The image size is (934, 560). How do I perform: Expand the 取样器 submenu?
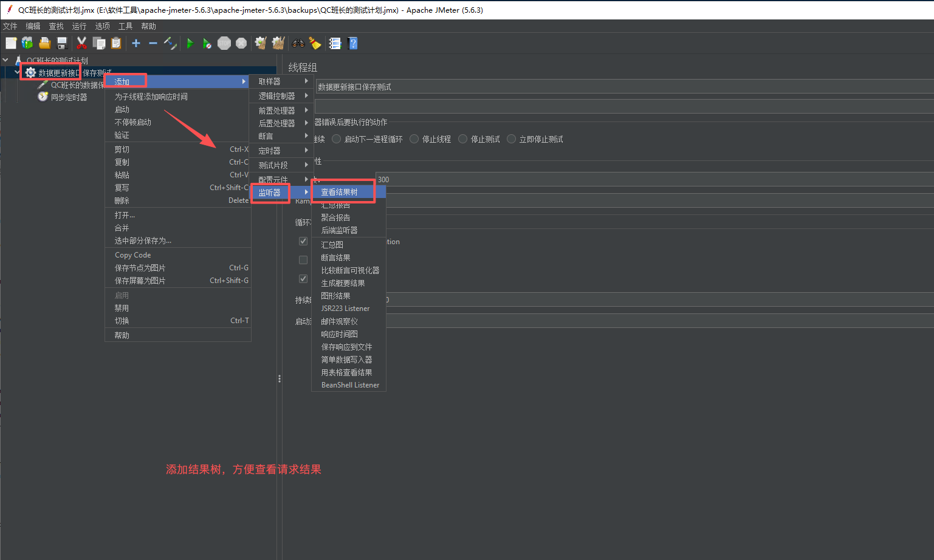pyautogui.click(x=282, y=81)
